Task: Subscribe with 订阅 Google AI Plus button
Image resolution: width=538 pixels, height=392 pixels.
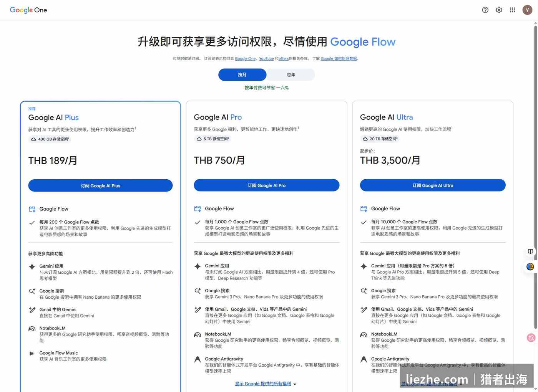Action: pyautogui.click(x=100, y=186)
